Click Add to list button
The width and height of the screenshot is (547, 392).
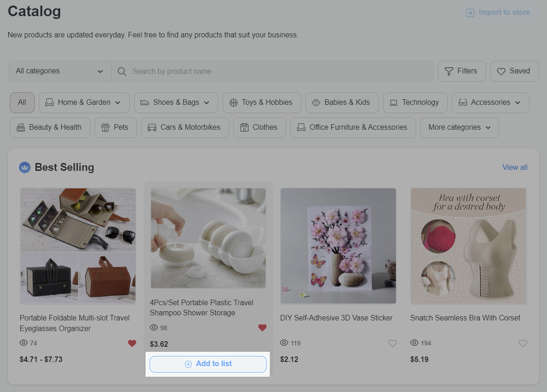[x=208, y=364]
